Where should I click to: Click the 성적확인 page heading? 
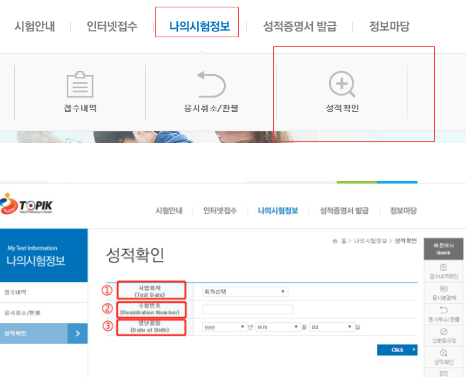(x=135, y=255)
